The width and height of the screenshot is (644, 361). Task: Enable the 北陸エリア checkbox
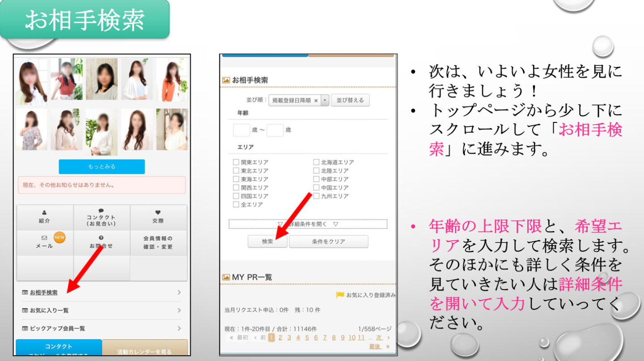(316, 171)
